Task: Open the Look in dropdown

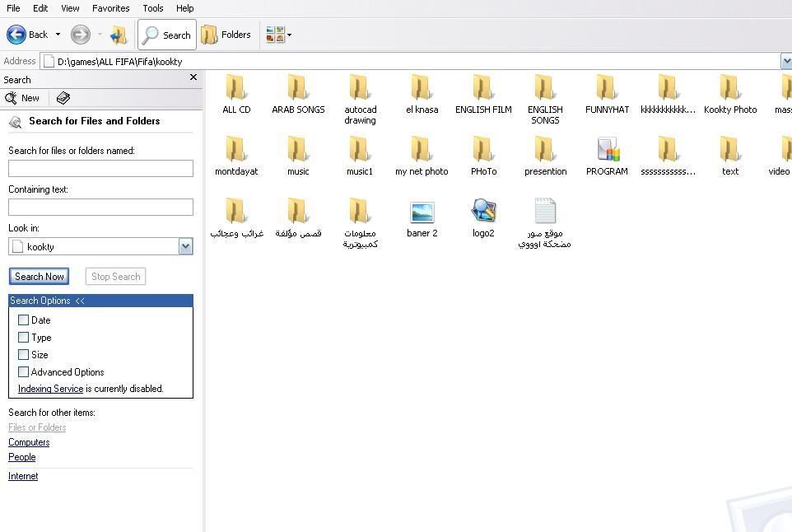Action: click(186, 246)
